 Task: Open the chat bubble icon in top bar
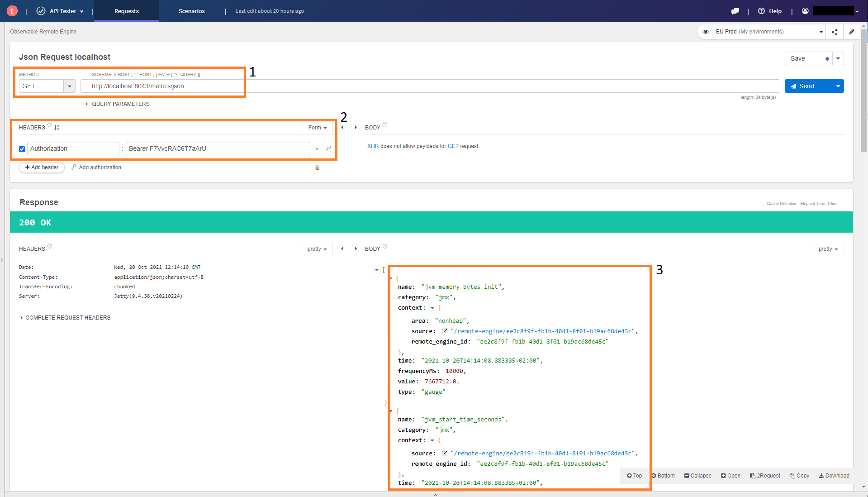point(735,11)
